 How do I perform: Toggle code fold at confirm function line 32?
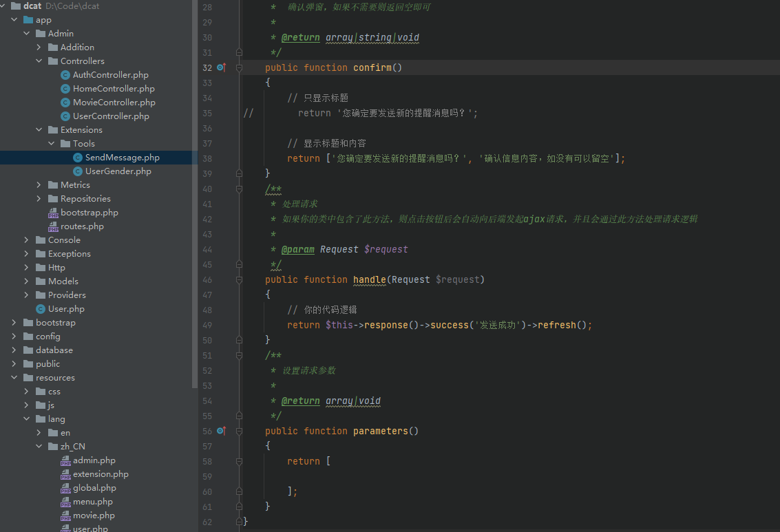click(239, 67)
